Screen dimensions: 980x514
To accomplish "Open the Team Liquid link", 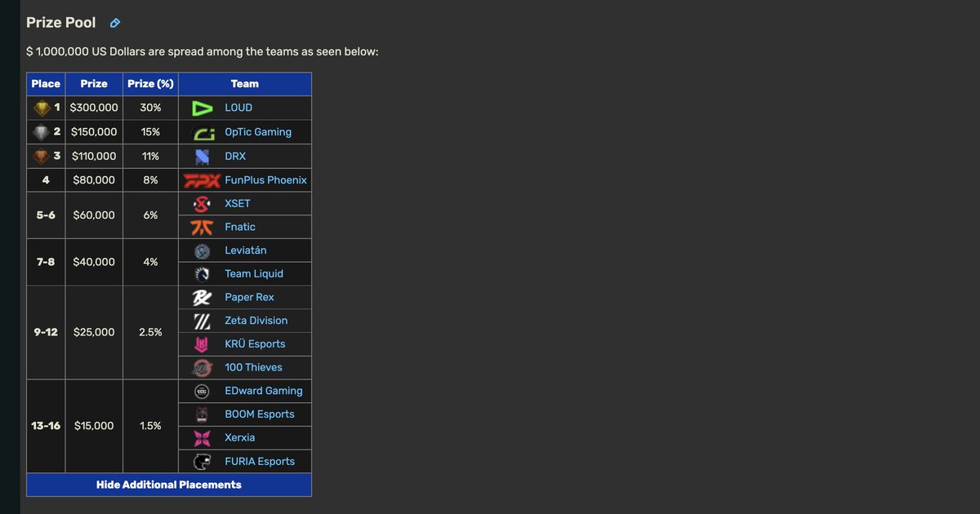I will [254, 274].
